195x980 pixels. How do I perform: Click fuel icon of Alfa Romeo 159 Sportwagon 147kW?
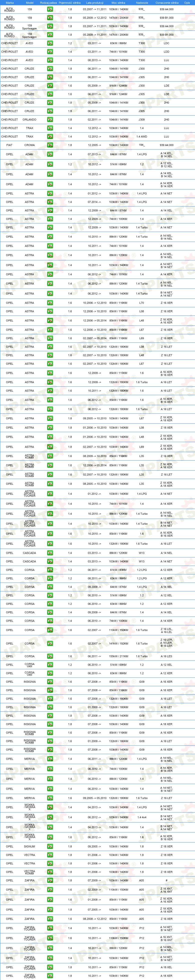point(50,35)
